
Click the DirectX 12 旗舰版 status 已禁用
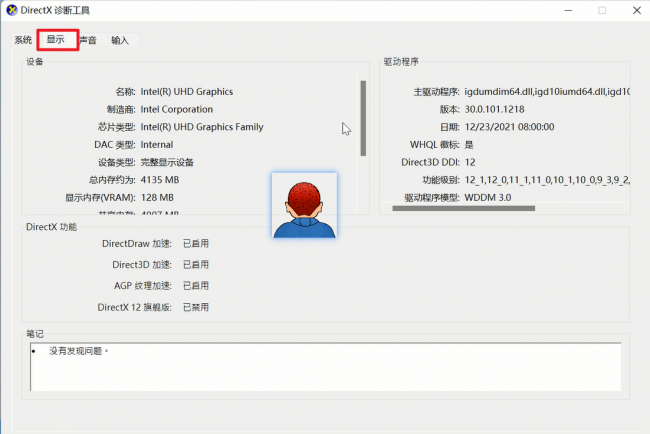(x=196, y=307)
